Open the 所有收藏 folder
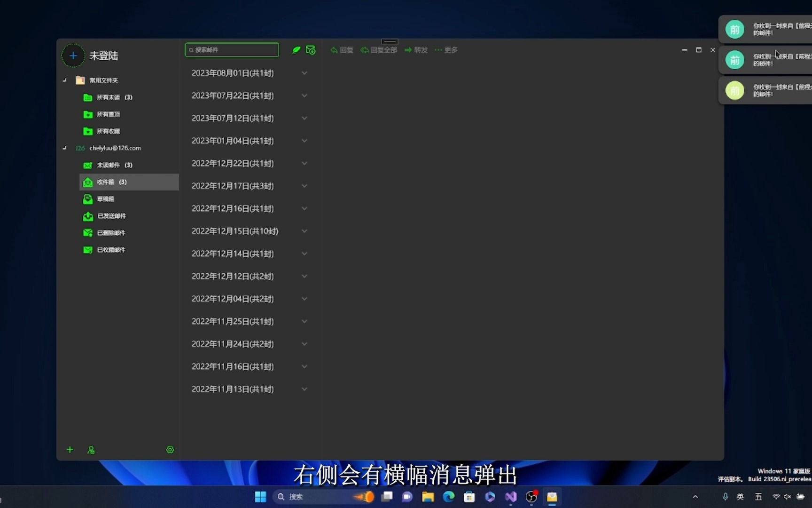This screenshot has width=812, height=508. 102,131
